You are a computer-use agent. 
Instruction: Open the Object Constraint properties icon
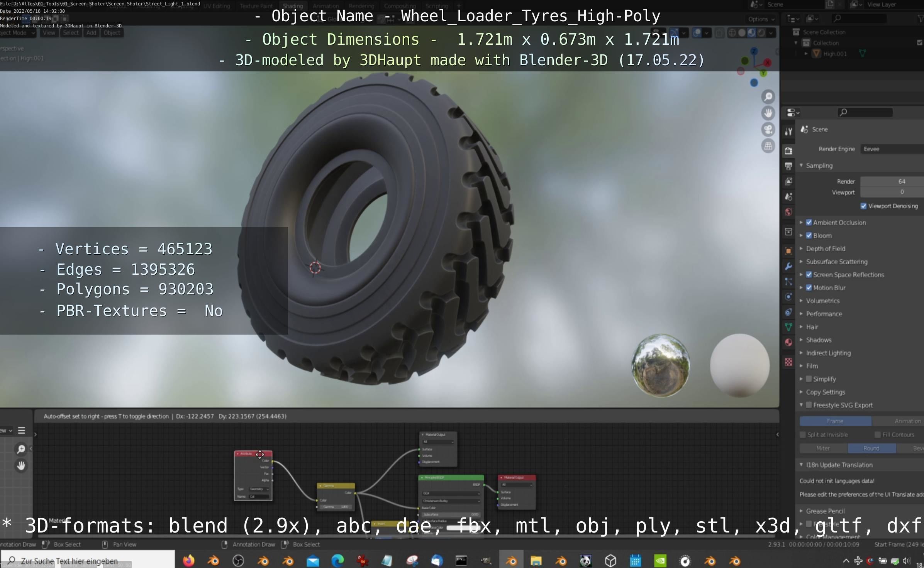(788, 312)
